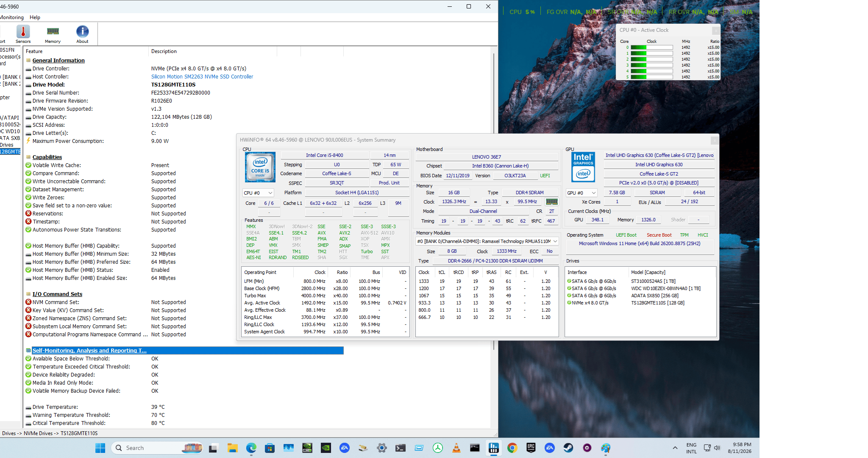Click the memory module icon beside the 99.5 MHz clock
868x458 pixels.
pyautogui.click(x=551, y=202)
